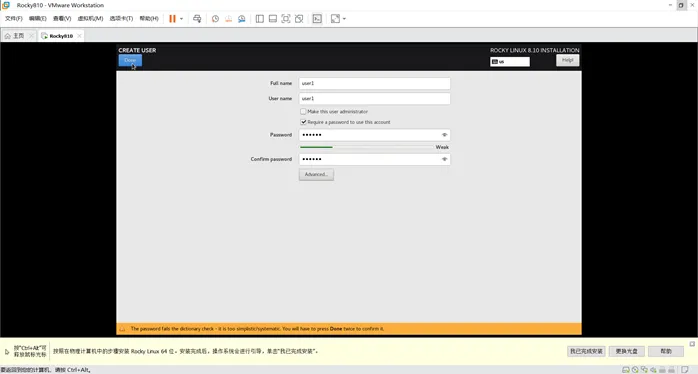Open the us keyboard layout selector
This screenshot has width=698, height=374.
510,61
